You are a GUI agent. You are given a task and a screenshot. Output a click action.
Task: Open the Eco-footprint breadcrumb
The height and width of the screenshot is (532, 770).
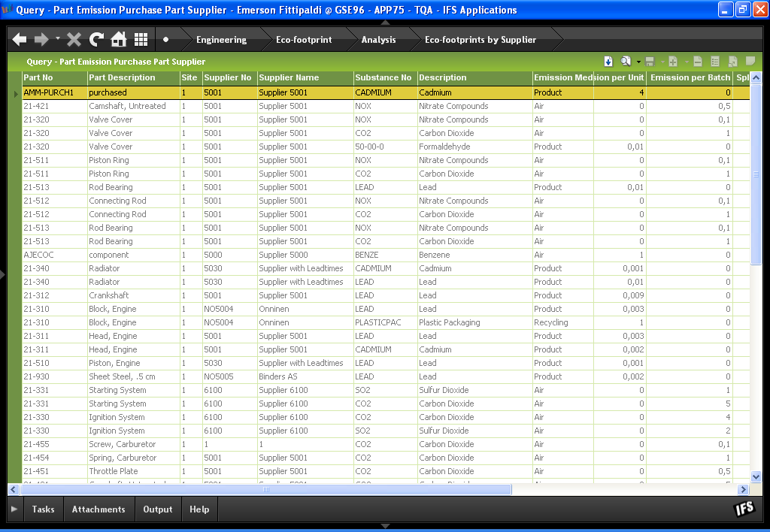[304, 40]
